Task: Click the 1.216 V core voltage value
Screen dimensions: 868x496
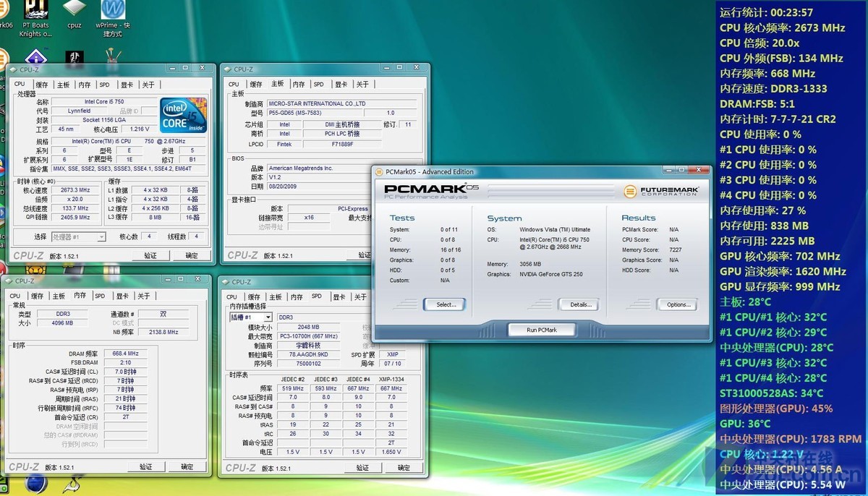Action: coord(140,129)
